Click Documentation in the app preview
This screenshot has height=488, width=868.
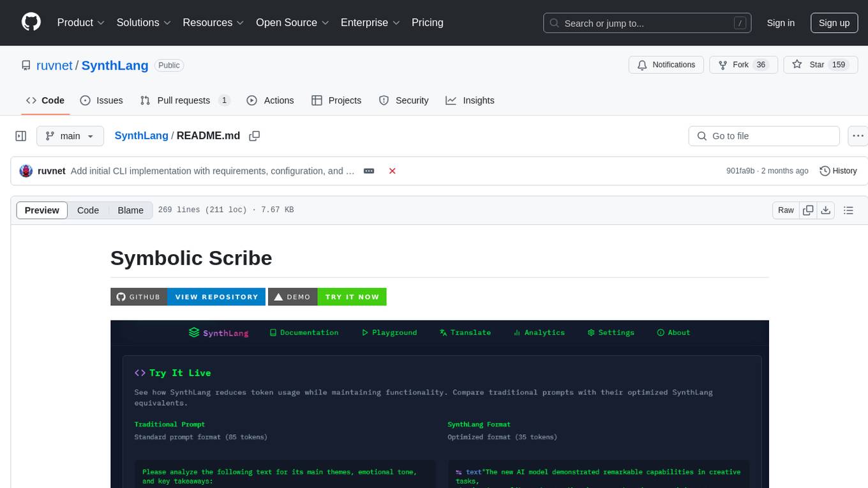[x=304, y=333]
